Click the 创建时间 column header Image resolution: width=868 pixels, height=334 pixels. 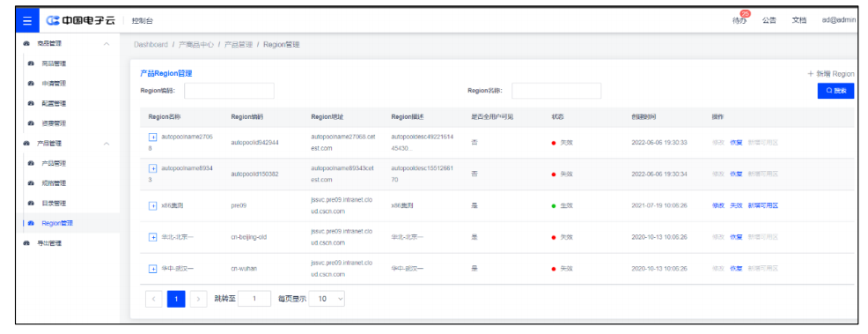644,117
